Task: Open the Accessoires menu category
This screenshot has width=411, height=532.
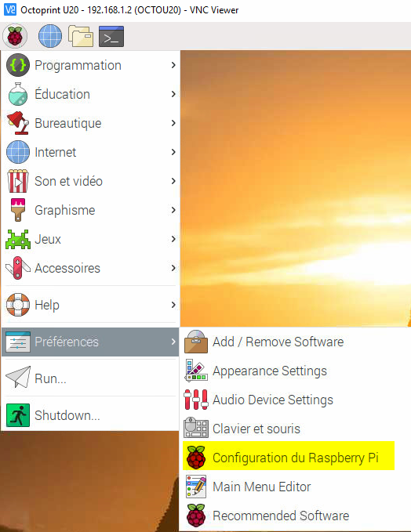Action: pos(90,268)
